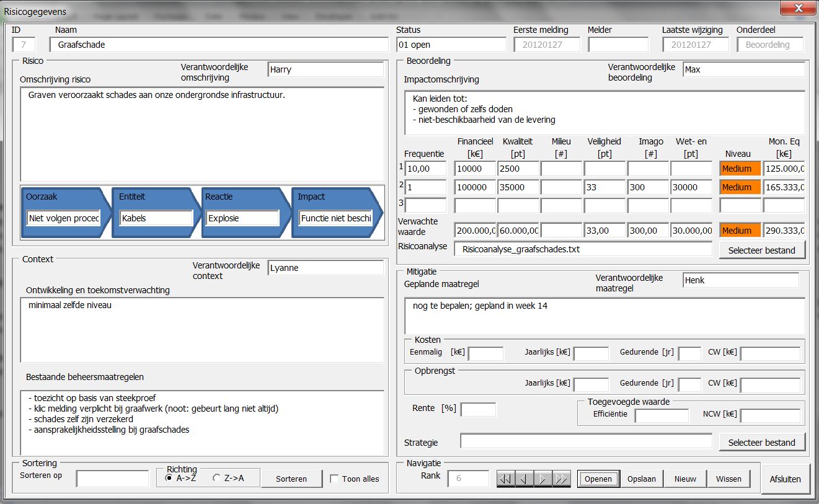Image resolution: width=819 pixels, height=504 pixels.
Task: Click Selecteer bestand next to Strategie
Action: coord(762,442)
